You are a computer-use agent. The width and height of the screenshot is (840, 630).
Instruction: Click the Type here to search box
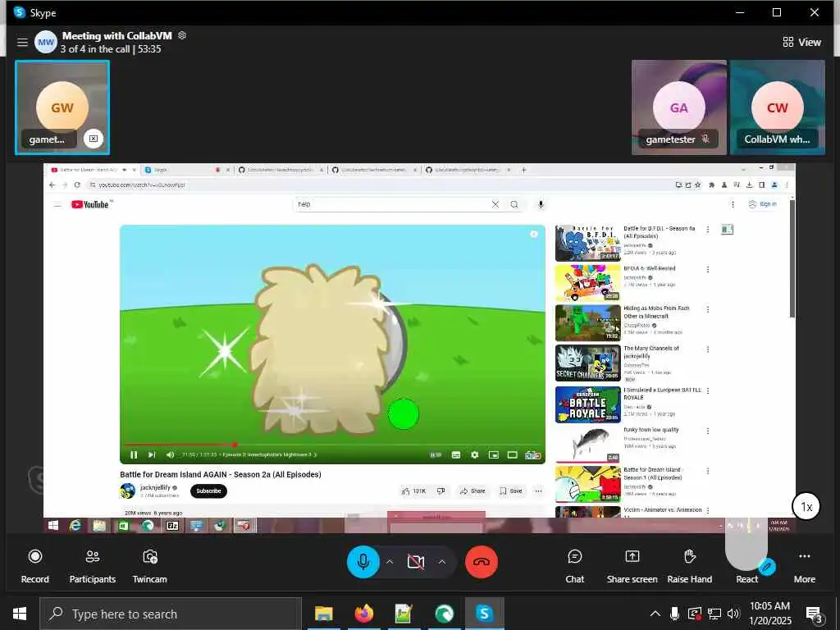point(171,614)
